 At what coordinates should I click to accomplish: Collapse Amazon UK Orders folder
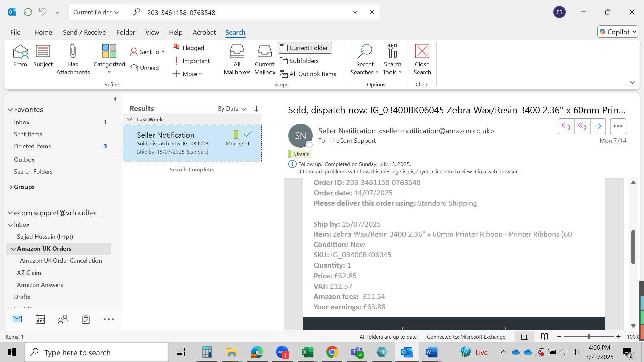coord(13,249)
